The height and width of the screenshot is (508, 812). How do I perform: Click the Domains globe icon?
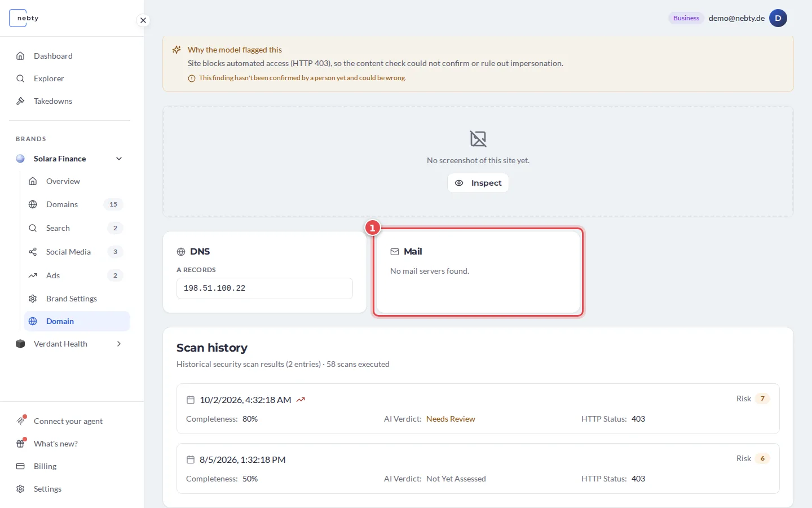pyautogui.click(x=33, y=204)
